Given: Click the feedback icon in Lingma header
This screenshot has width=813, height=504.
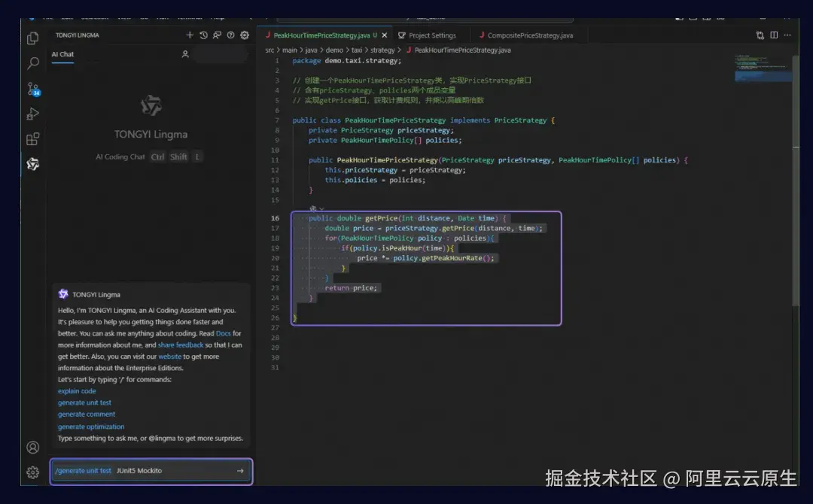Looking at the screenshot, I should [217, 35].
